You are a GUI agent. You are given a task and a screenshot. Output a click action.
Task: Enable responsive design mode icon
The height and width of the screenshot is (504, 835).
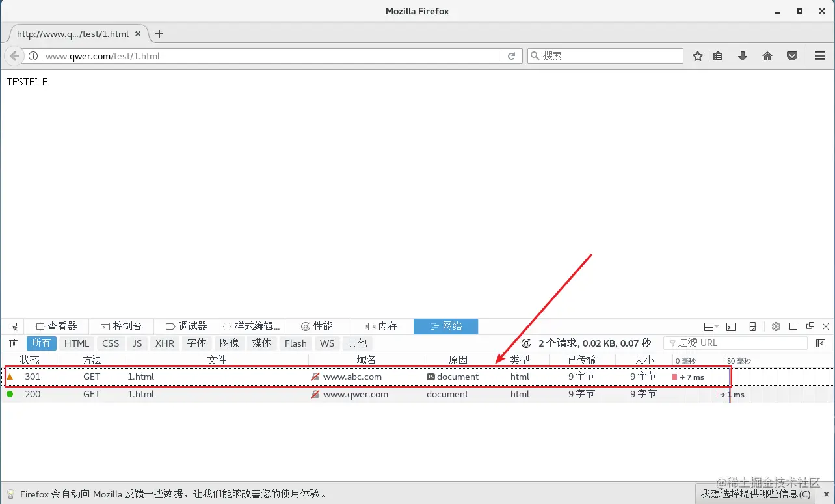point(752,326)
